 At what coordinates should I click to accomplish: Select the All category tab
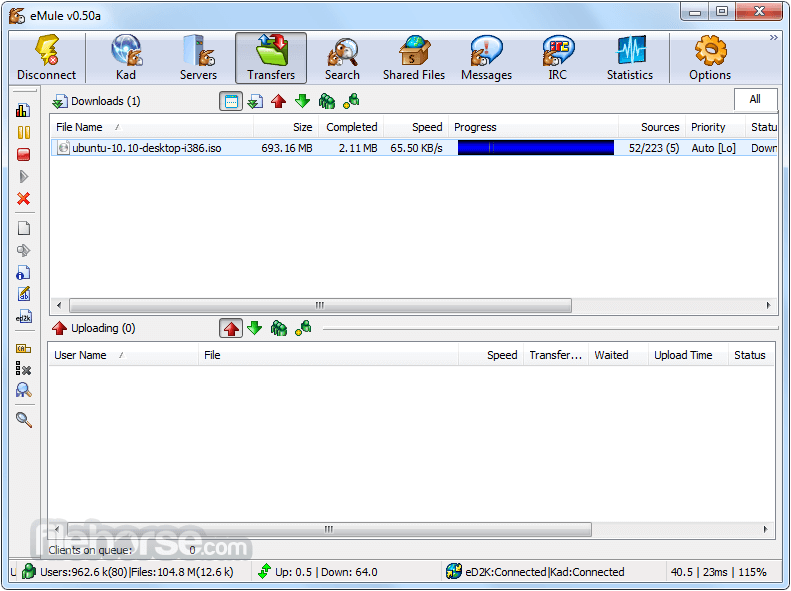755,99
